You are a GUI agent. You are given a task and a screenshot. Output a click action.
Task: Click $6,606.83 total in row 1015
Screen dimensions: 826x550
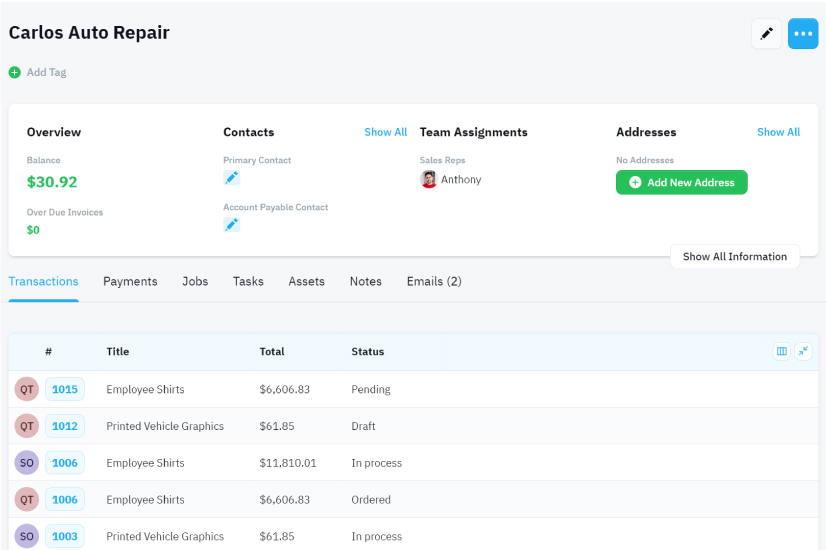click(x=284, y=389)
